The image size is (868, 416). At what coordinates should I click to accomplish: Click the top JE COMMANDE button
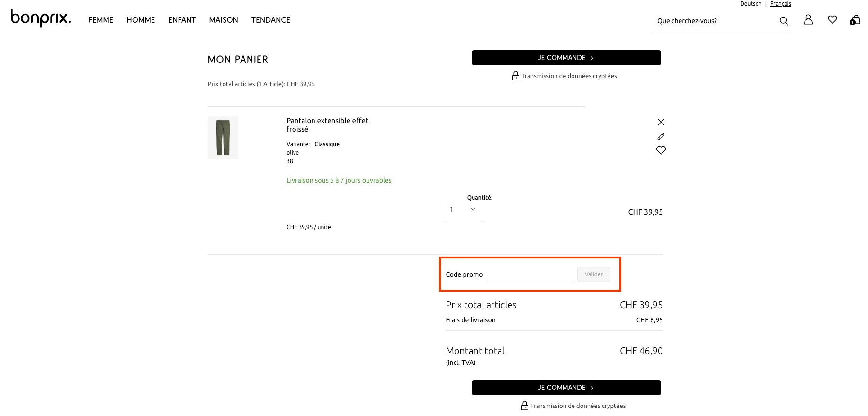point(566,58)
